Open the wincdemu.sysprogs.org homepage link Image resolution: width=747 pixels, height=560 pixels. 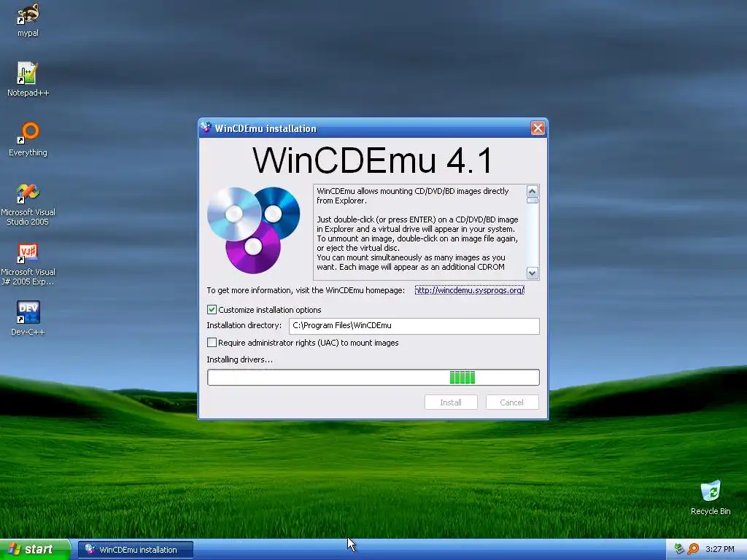(x=469, y=290)
